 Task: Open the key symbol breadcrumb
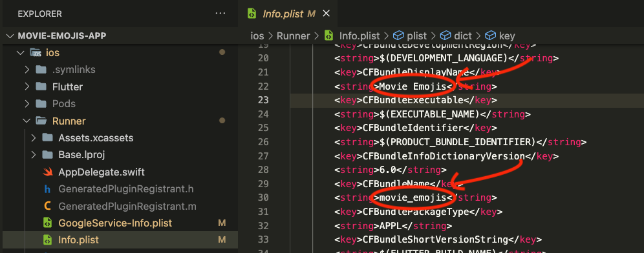[500, 36]
